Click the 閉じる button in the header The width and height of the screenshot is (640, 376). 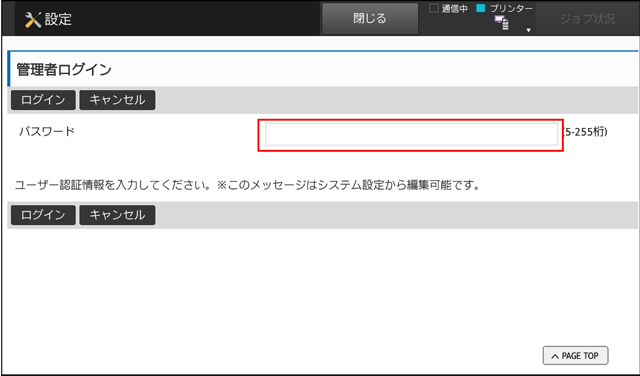[370, 18]
